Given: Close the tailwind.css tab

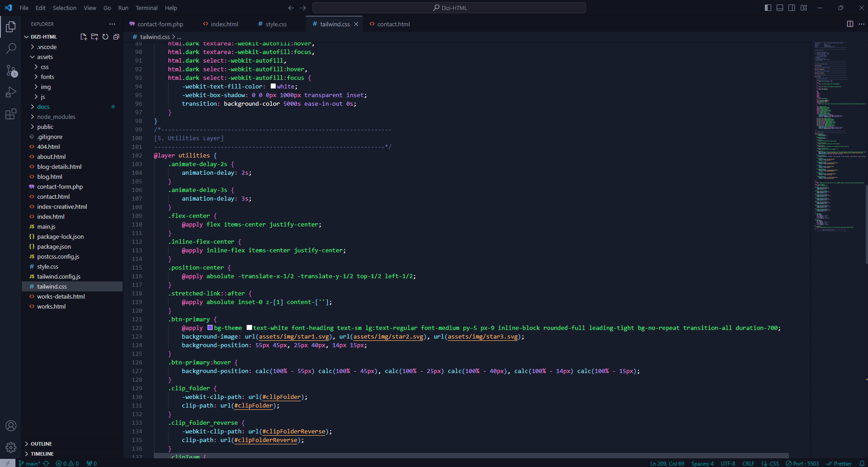Looking at the screenshot, I should tap(356, 24).
